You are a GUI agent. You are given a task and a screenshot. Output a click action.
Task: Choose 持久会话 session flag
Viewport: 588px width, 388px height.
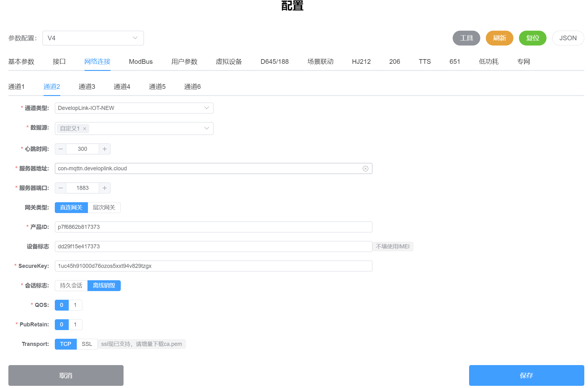71,286
